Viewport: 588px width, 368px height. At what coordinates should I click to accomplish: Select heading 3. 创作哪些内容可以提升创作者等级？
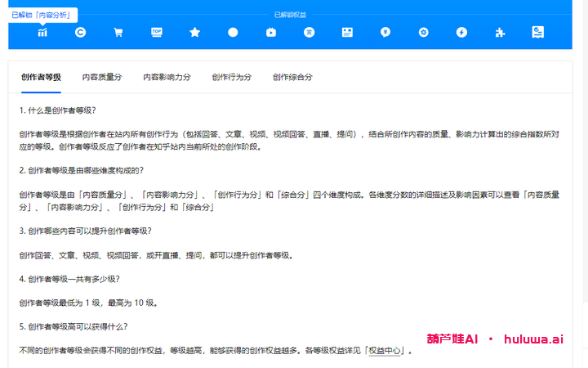86,231
